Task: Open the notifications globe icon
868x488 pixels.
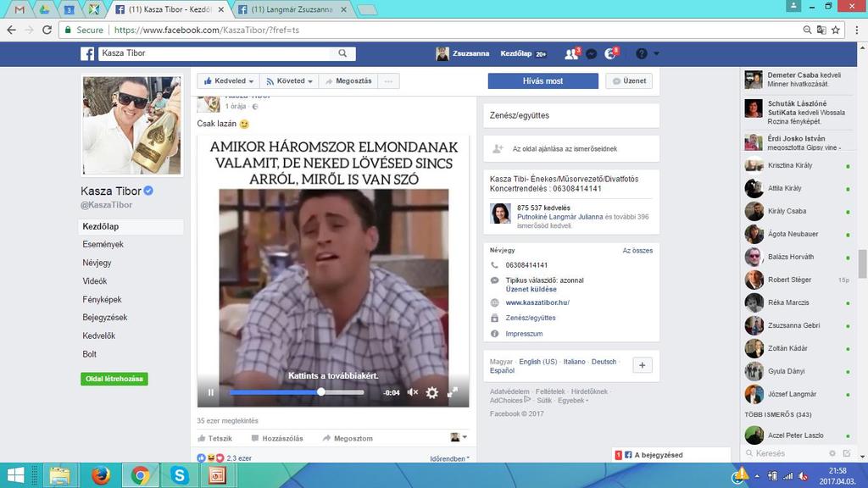Action: point(610,53)
